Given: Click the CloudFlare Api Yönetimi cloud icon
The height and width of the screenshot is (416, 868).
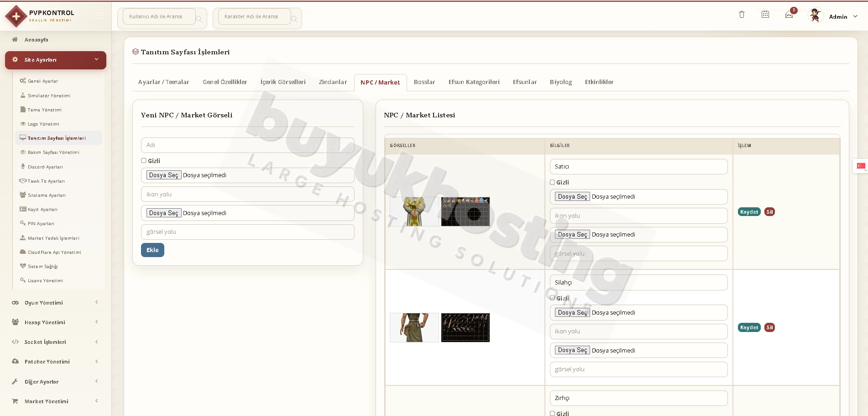Looking at the screenshot, I should (23, 252).
